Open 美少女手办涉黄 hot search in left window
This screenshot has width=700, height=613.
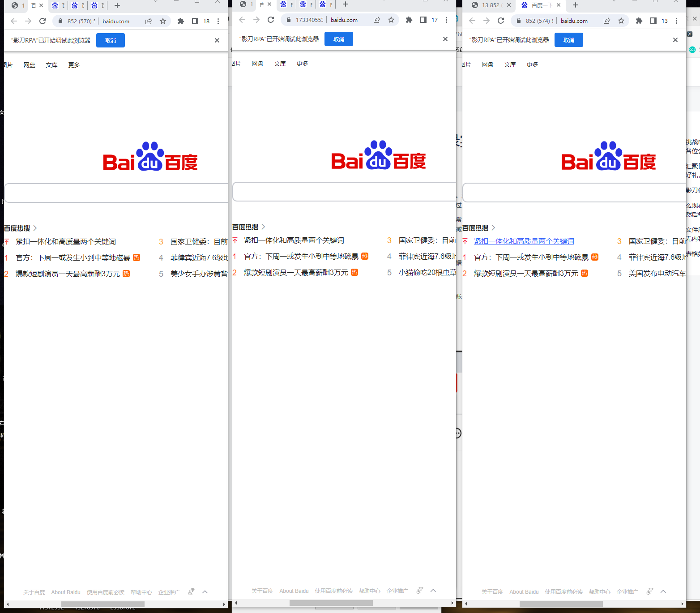[199, 274]
